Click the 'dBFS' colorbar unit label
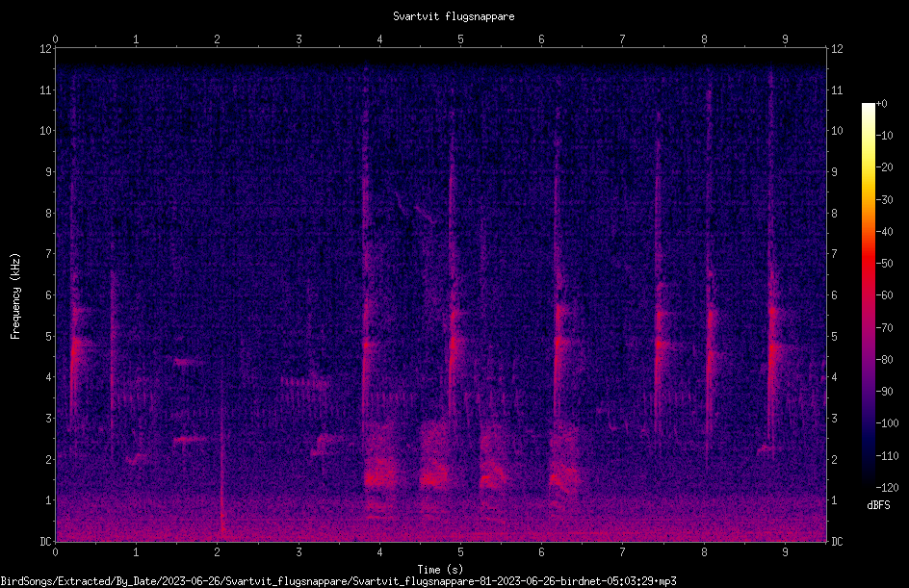 pos(878,505)
